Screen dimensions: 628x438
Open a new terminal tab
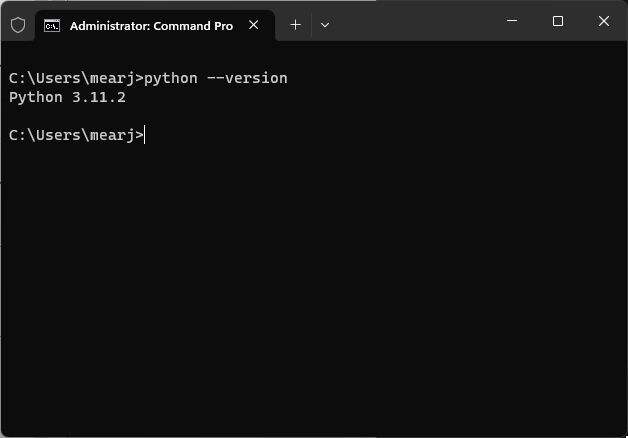(x=295, y=25)
